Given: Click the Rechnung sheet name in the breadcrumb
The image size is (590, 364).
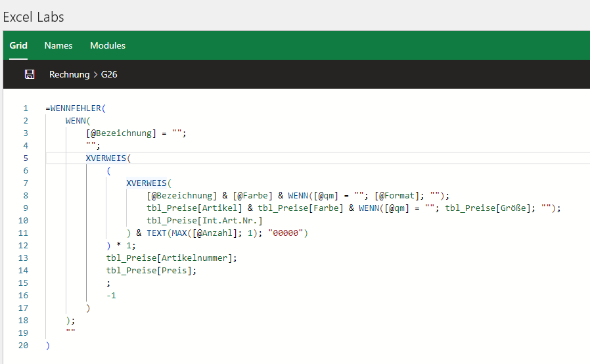Looking at the screenshot, I should pos(69,74).
